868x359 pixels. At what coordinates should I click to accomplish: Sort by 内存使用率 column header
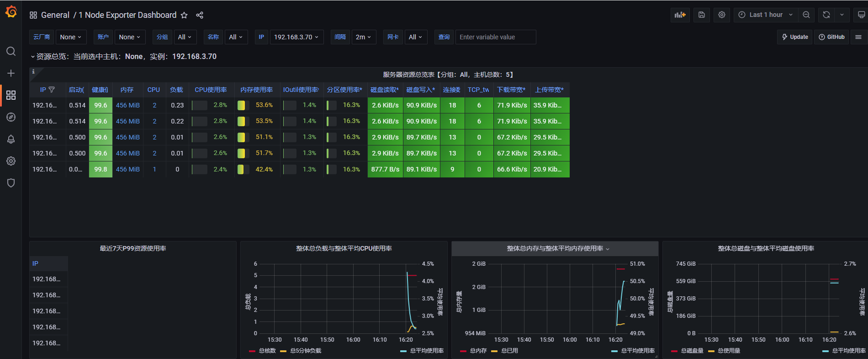click(256, 90)
